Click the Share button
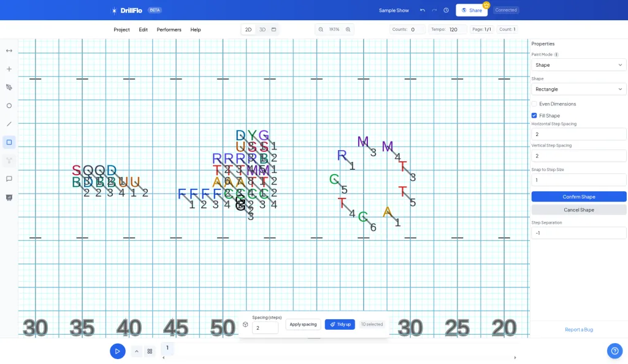This screenshot has width=628, height=364. click(472, 10)
